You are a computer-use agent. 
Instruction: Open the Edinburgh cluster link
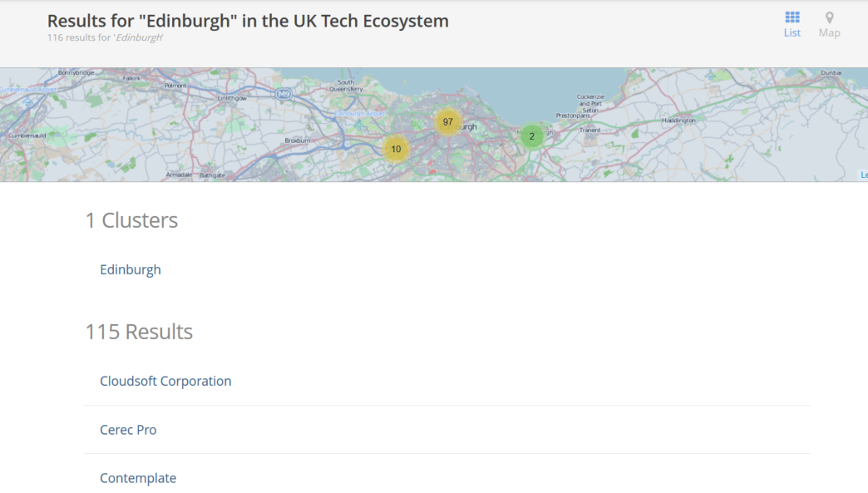coord(131,269)
